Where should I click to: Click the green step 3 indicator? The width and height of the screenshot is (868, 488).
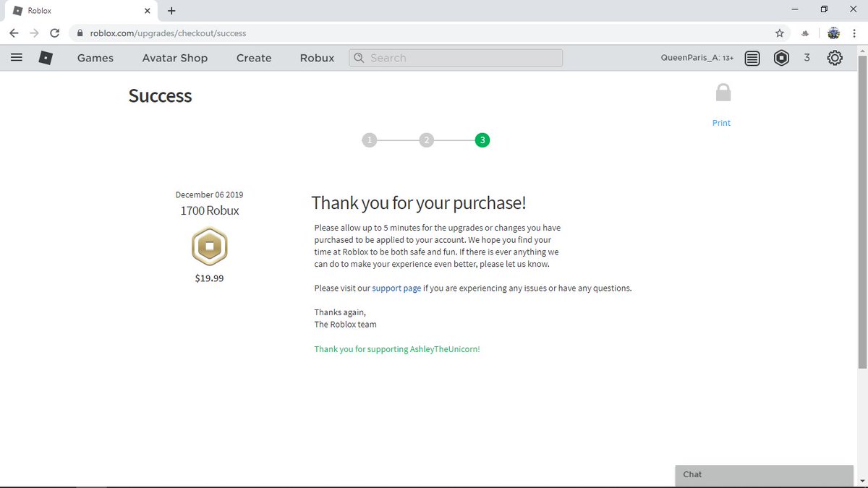point(482,140)
